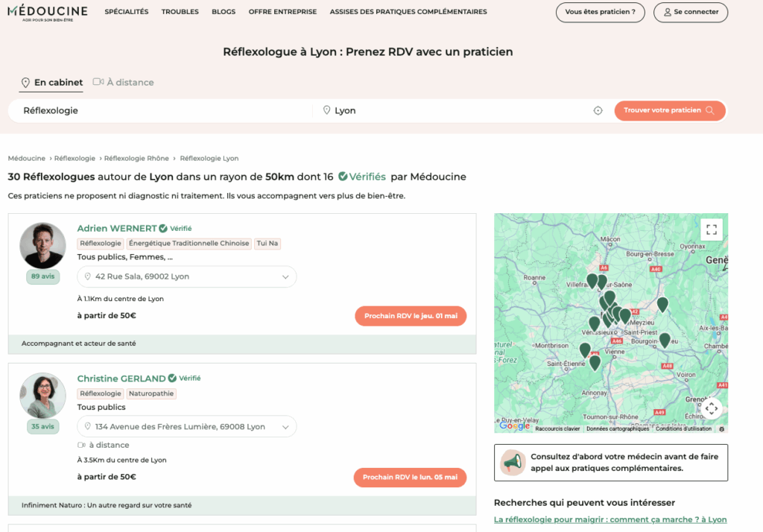Screen dimensions: 763x532
Task: Click Adrien WERNERT's profile photo
Action: click(42, 245)
